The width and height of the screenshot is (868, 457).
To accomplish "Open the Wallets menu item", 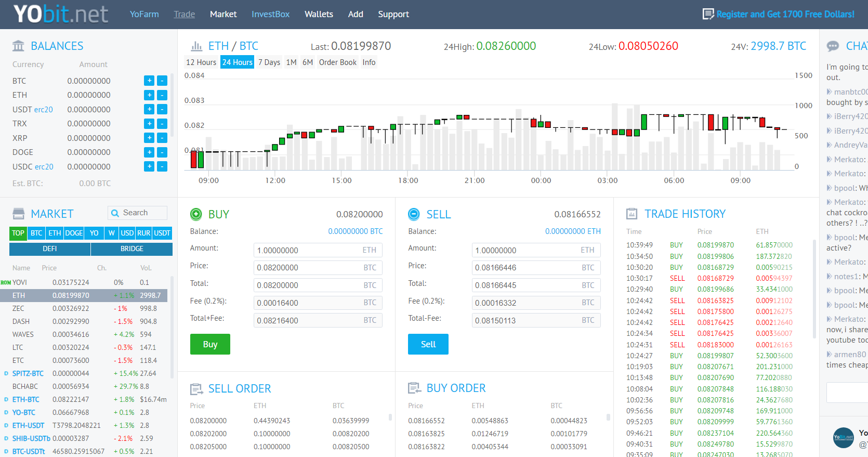I will click(x=319, y=14).
